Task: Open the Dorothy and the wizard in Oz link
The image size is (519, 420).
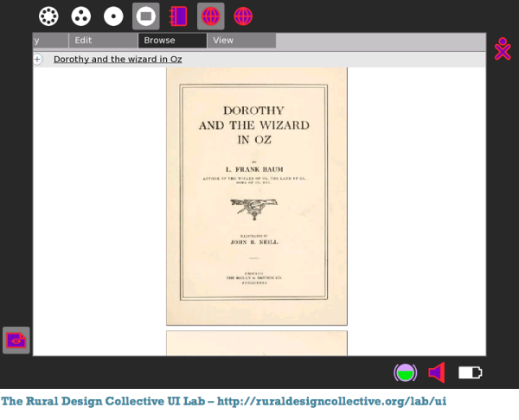Action: point(118,60)
